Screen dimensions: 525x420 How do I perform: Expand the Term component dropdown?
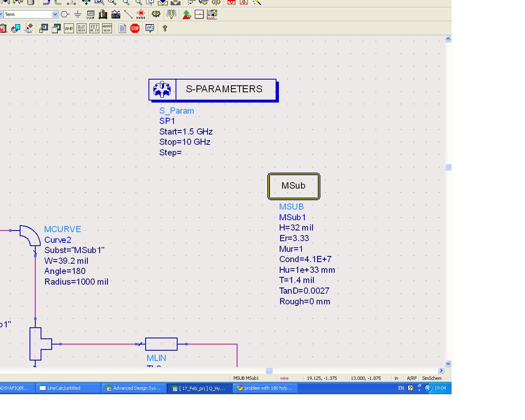[x=55, y=14]
